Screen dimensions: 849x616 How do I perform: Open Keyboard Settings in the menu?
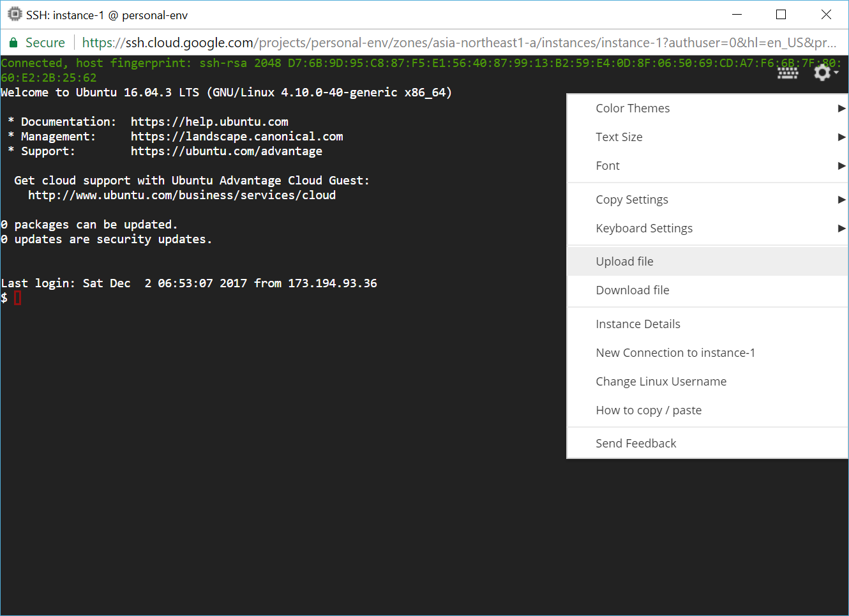click(x=707, y=229)
